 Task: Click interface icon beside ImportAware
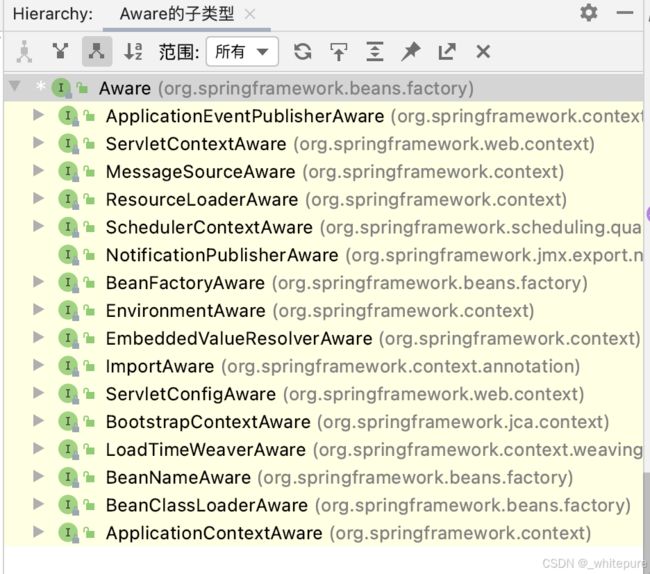point(68,366)
